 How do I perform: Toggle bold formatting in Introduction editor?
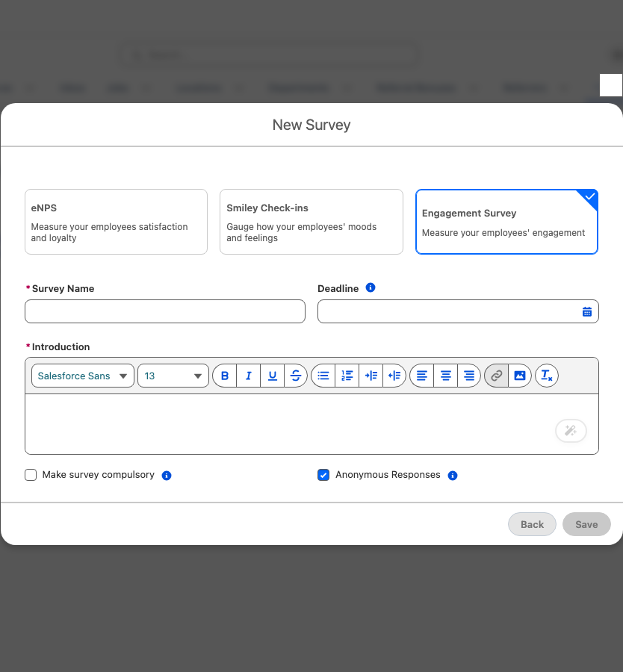(x=225, y=376)
